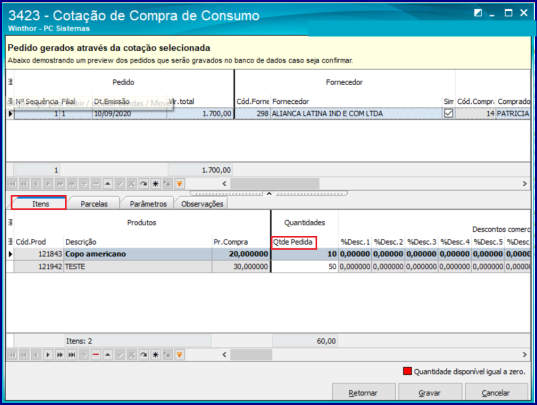This screenshot has width=537, height=405.
Task: Click the %Desc.3 column header
Action: [x=421, y=242]
